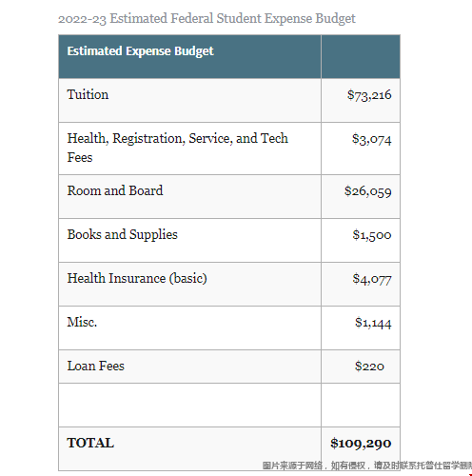
Task: Select the $3,074 fees amount
Action: (371, 139)
